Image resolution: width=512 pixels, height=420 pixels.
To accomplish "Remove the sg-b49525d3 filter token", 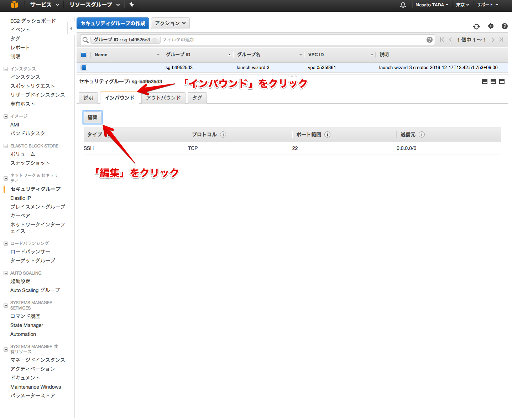I will coord(155,40).
